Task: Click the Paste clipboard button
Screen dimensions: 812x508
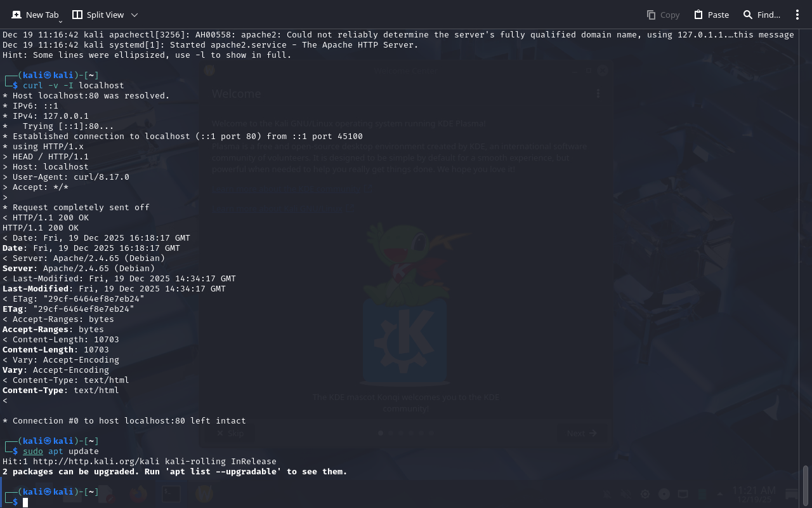Action: coord(711,15)
